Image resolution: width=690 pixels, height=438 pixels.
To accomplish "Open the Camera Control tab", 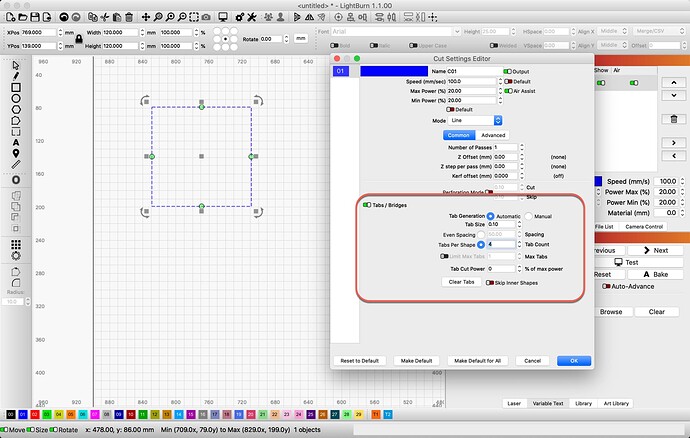I will pos(644,227).
